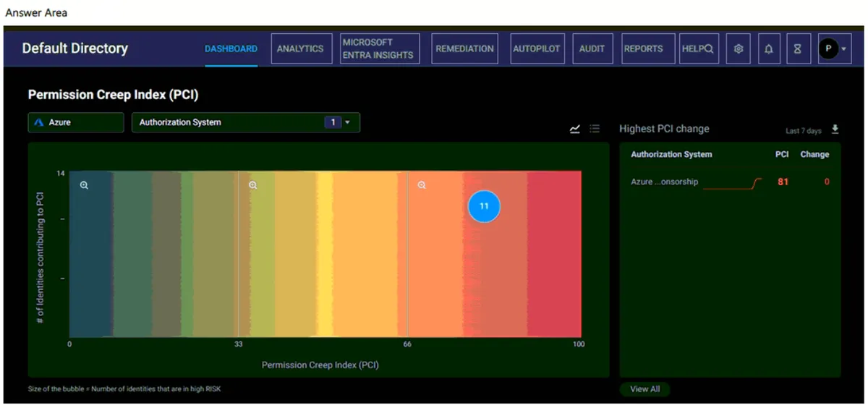Open the AUDIT tab
Viewport: 868px width, 408px height.
pyautogui.click(x=592, y=49)
